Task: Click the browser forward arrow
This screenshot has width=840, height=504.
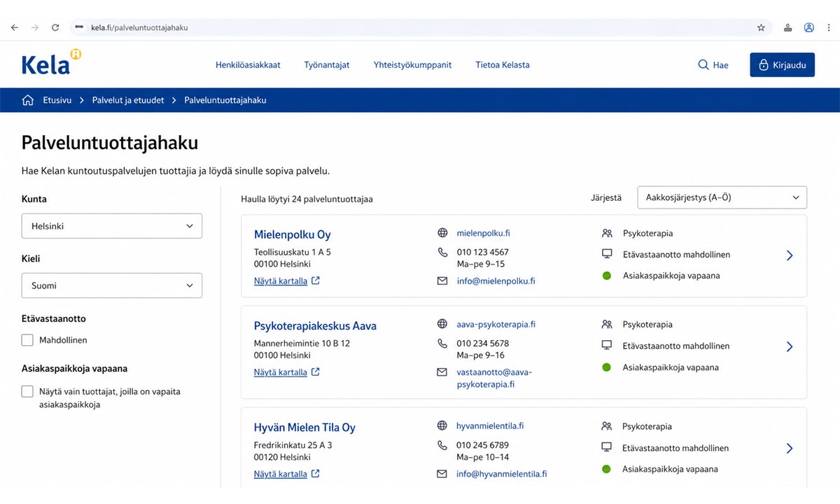Action: (x=35, y=28)
